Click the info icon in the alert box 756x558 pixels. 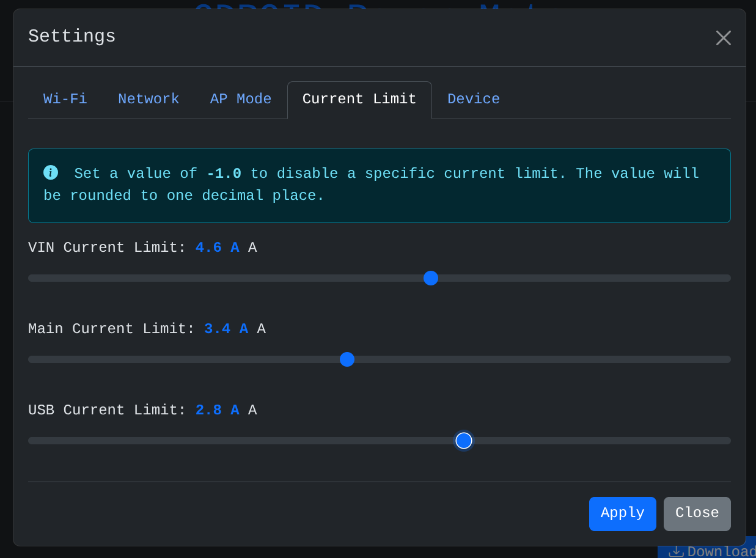point(51,173)
